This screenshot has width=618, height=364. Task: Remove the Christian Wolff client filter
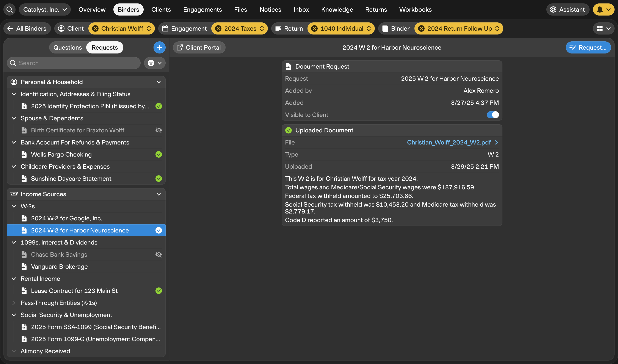click(x=95, y=28)
